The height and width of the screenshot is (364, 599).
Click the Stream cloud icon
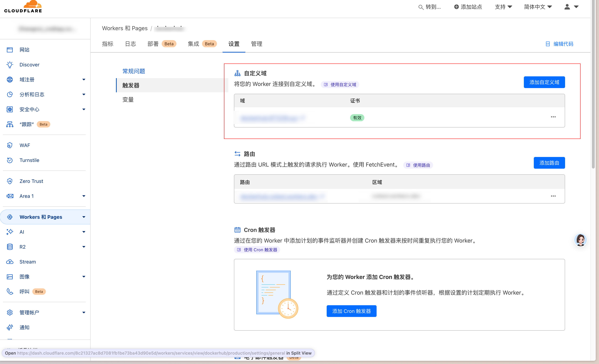[x=10, y=262]
